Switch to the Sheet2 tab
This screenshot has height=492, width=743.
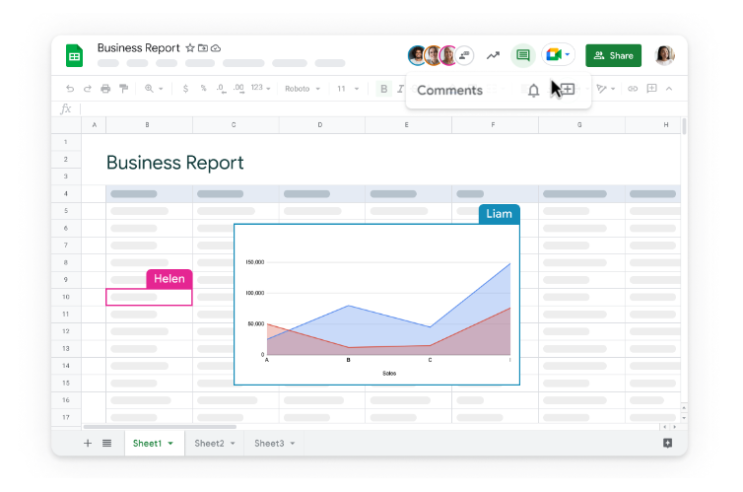(x=214, y=443)
